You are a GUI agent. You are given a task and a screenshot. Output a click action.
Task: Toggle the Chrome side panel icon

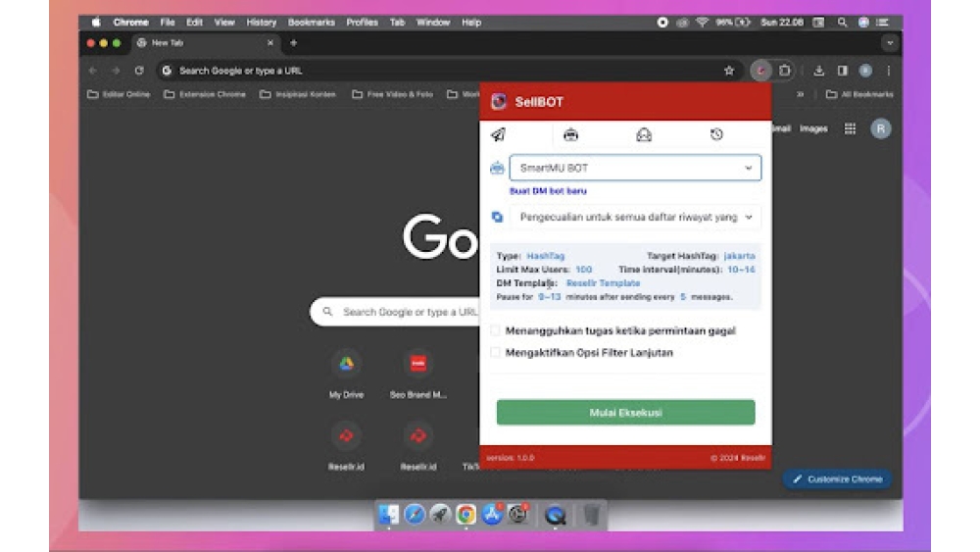843,71
